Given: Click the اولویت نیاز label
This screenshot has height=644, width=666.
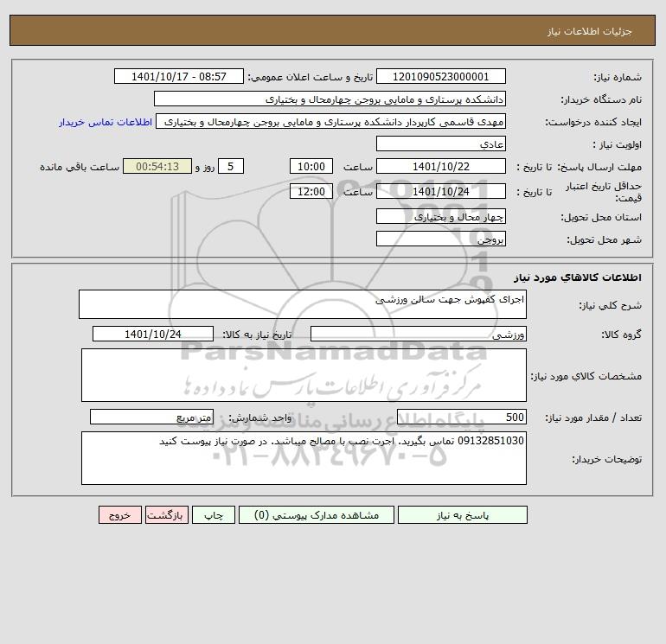Looking at the screenshot, I should click(x=618, y=144).
